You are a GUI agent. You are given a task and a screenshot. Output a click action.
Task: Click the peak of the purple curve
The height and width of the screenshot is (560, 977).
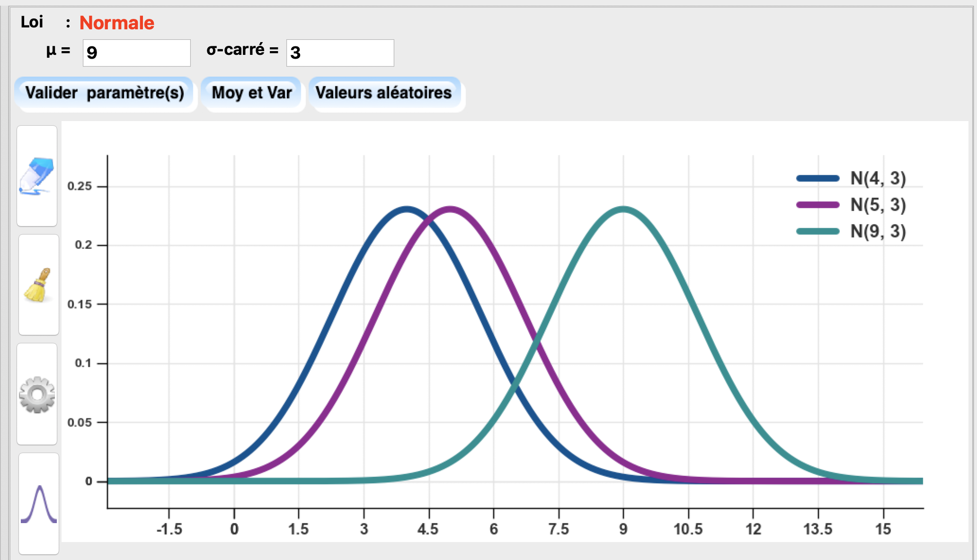pyautogui.click(x=450, y=209)
